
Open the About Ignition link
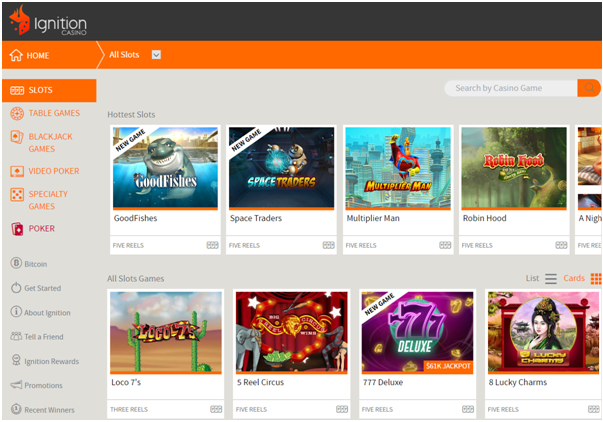47,313
